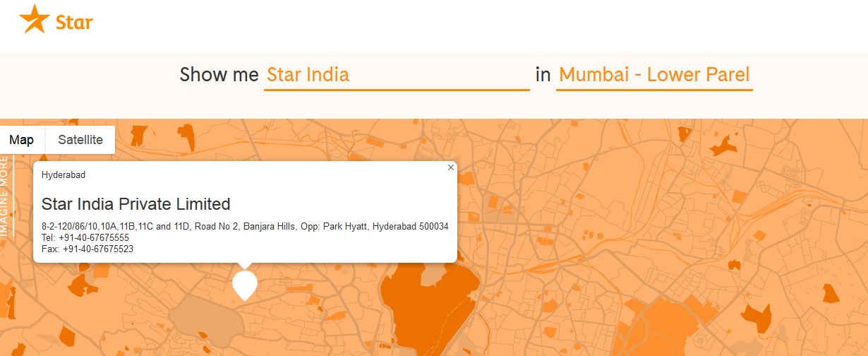Switch to Map view
This screenshot has width=868, height=356.
point(22,140)
